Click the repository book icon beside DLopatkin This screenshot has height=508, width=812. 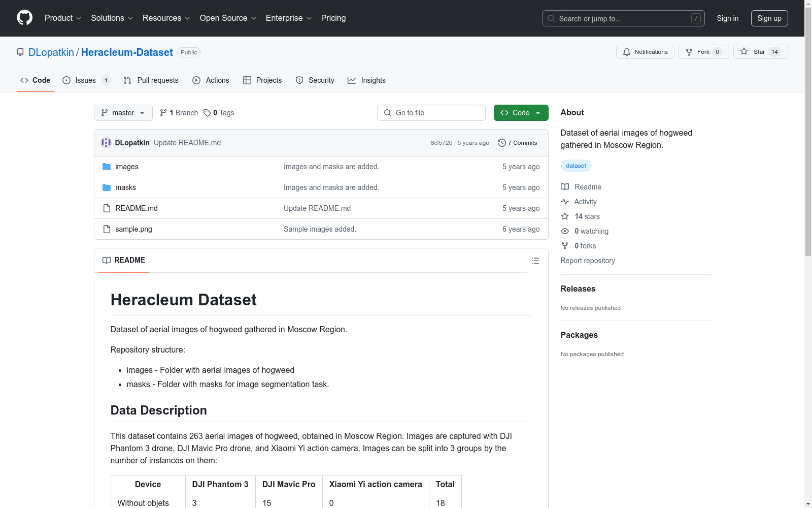[x=20, y=52]
